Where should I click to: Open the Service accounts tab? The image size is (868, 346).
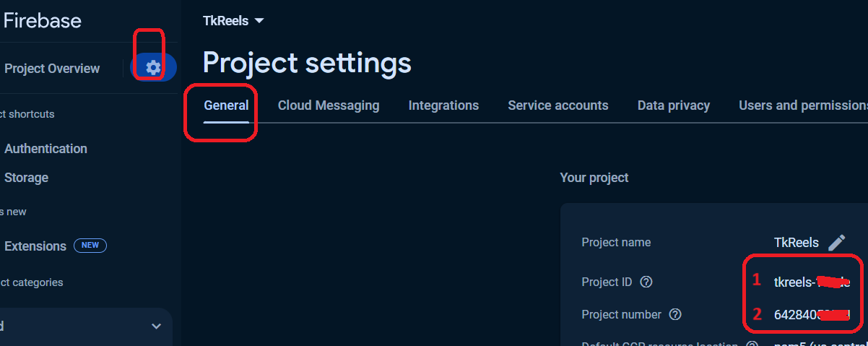pos(558,105)
